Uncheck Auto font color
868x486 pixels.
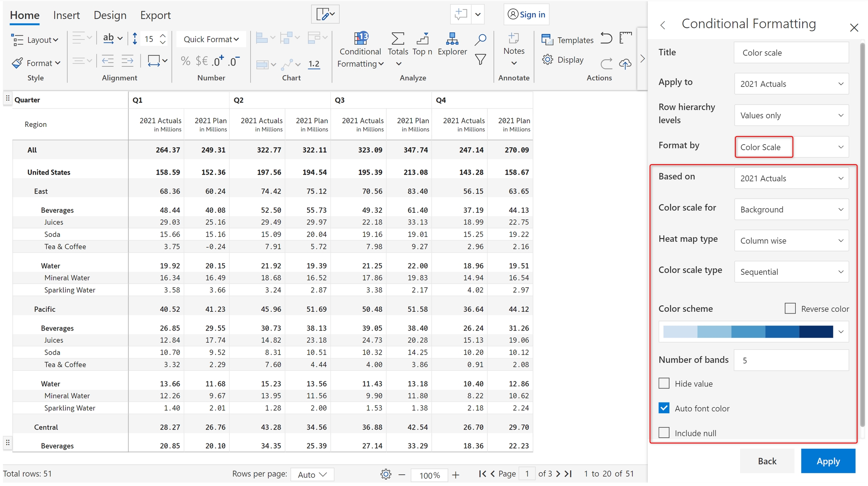point(664,408)
